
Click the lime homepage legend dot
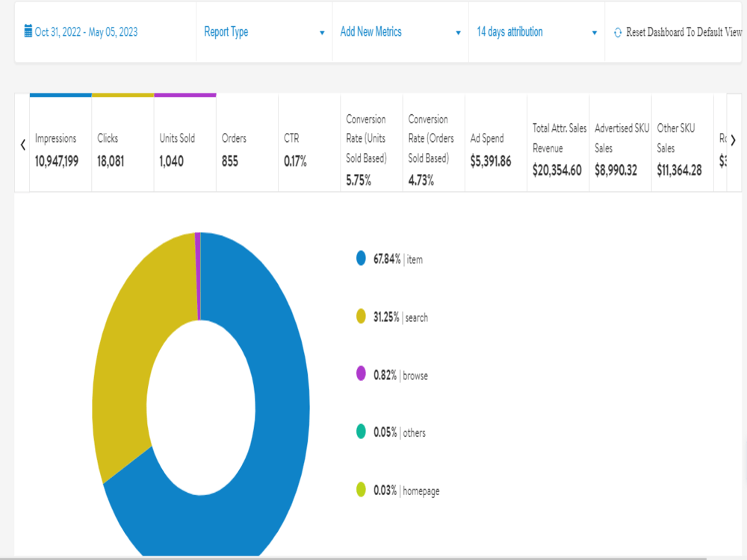coord(361,489)
